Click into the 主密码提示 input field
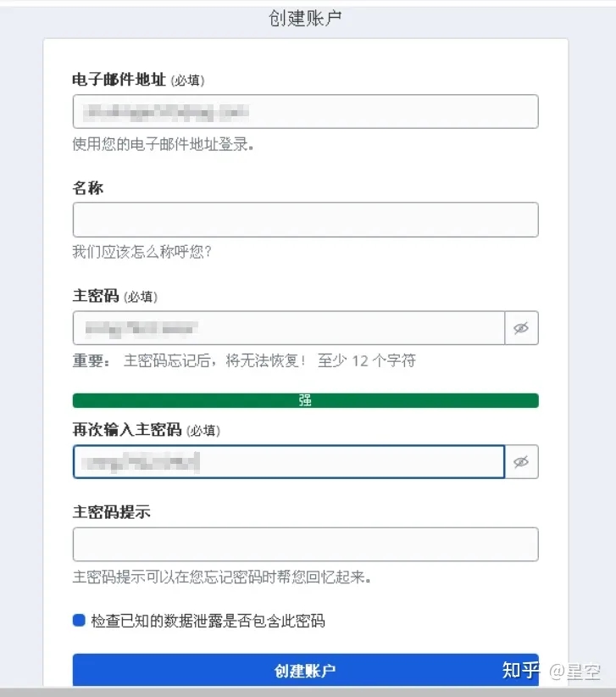Screen dimensions: 616x697 (x=305, y=544)
